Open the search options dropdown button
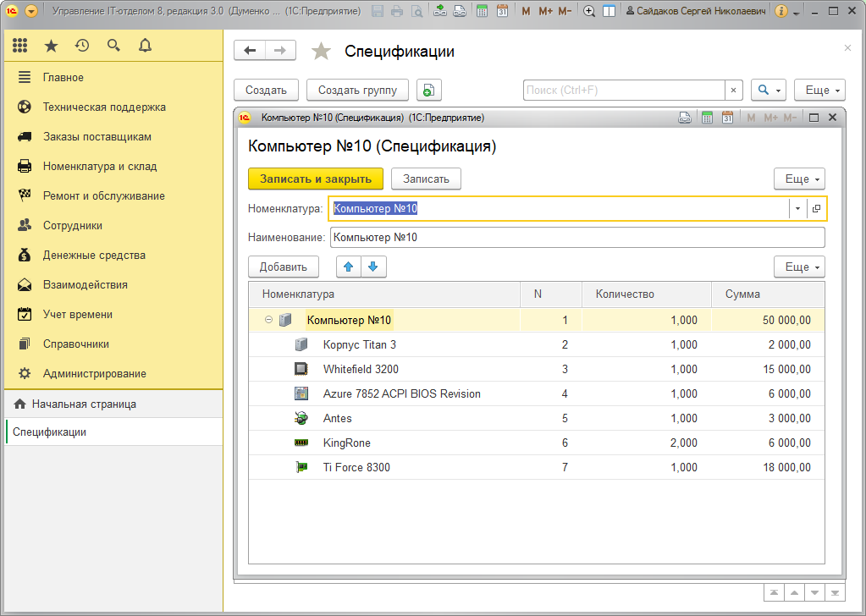 coord(769,90)
